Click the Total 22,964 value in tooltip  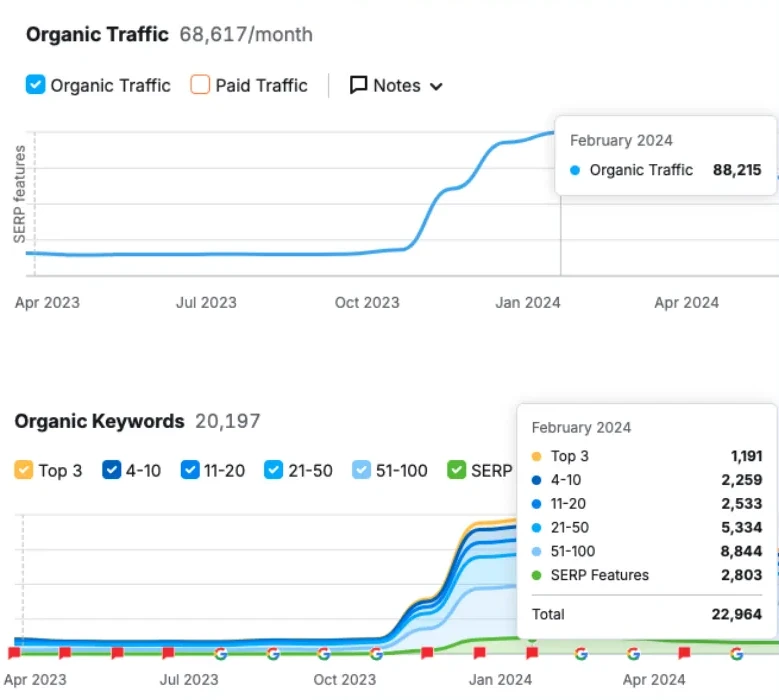[737, 614]
